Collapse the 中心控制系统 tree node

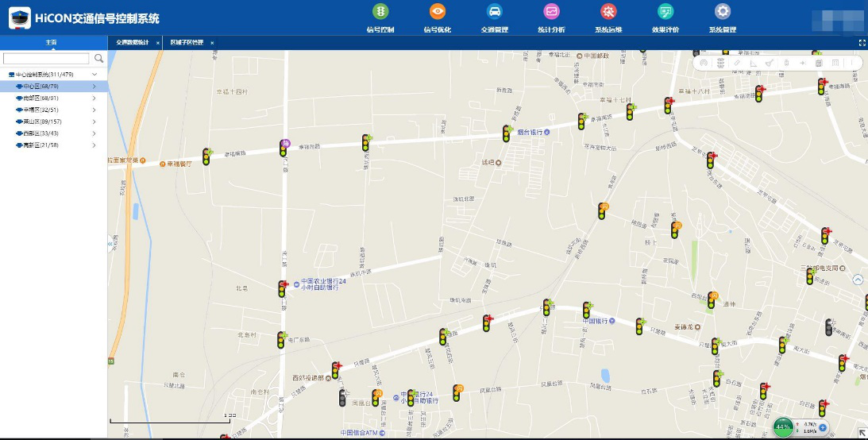[x=95, y=75]
